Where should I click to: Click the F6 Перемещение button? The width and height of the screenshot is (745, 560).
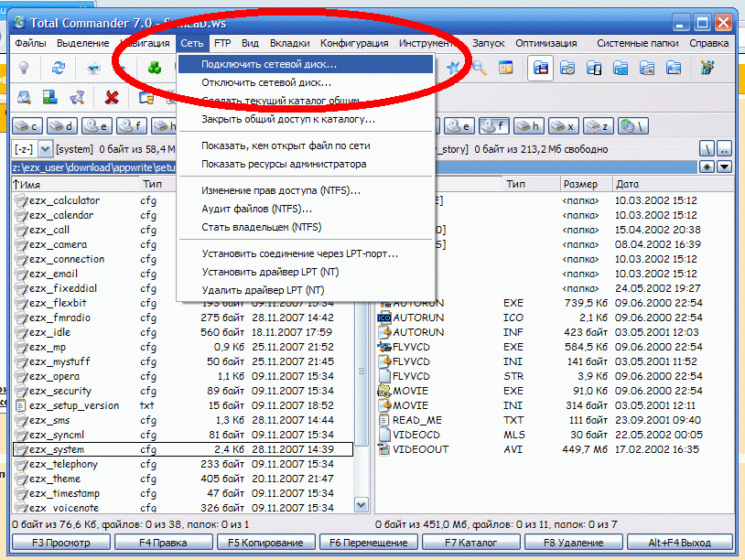(368, 543)
